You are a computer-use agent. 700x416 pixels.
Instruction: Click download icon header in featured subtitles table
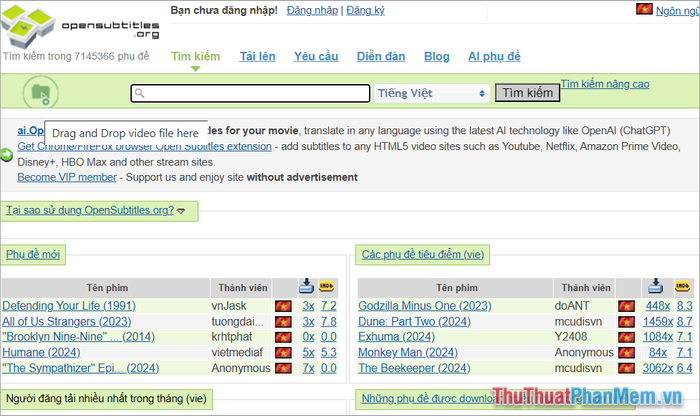[656, 287]
